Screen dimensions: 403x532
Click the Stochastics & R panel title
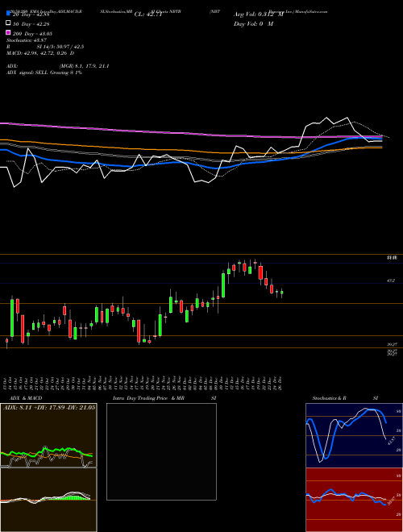click(329, 398)
